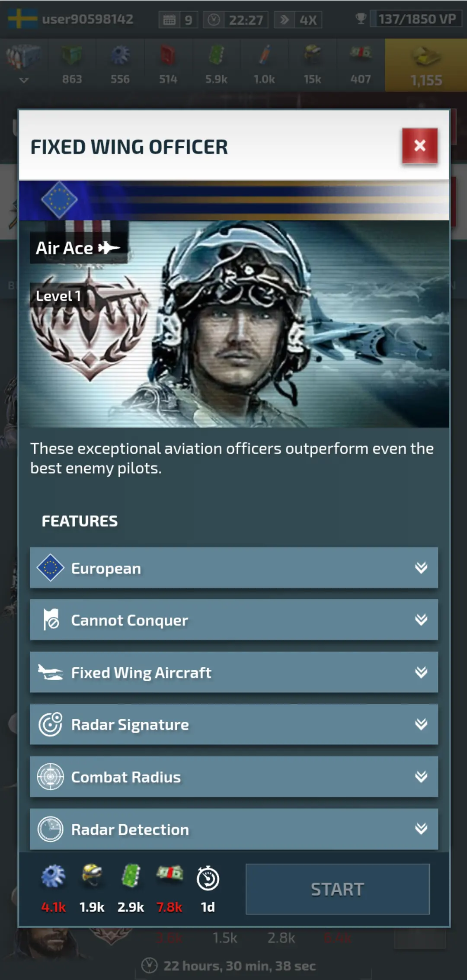The image size is (467, 980).
Task: Close the Fixed Wing Officer dialog
Action: (x=419, y=145)
